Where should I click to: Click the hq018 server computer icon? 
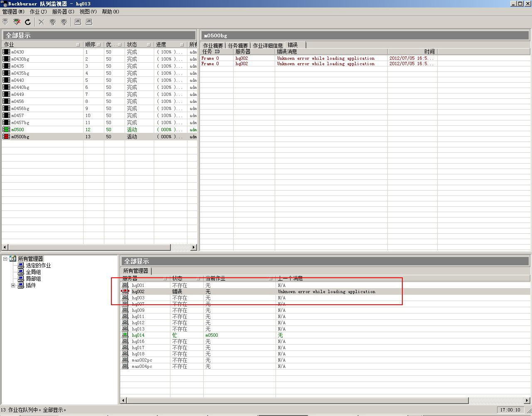click(125, 354)
